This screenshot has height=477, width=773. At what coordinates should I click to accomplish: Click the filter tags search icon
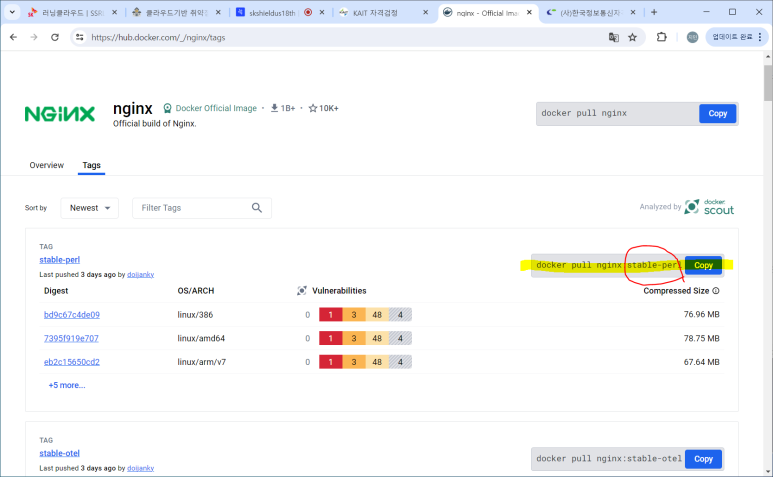(x=257, y=208)
